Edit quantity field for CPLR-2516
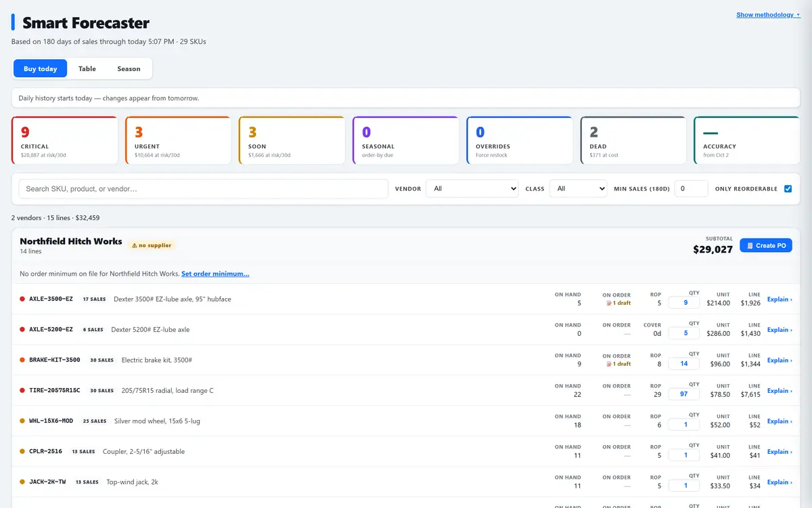The height and width of the screenshot is (508, 812). point(683,455)
